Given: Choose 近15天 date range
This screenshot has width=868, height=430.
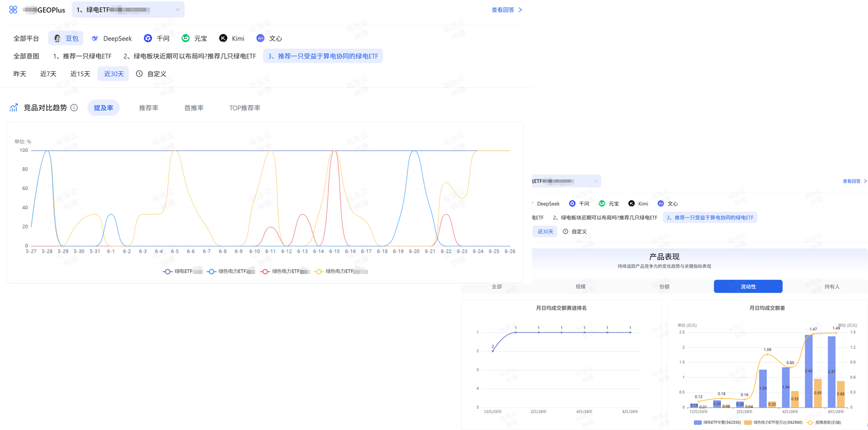Looking at the screenshot, I should click(x=80, y=74).
